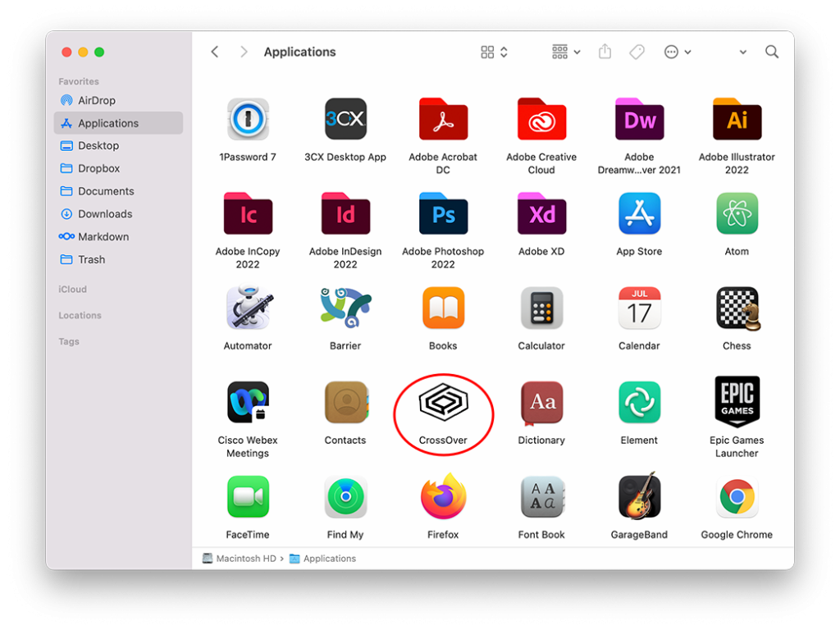Open the Chess application

pos(737,308)
